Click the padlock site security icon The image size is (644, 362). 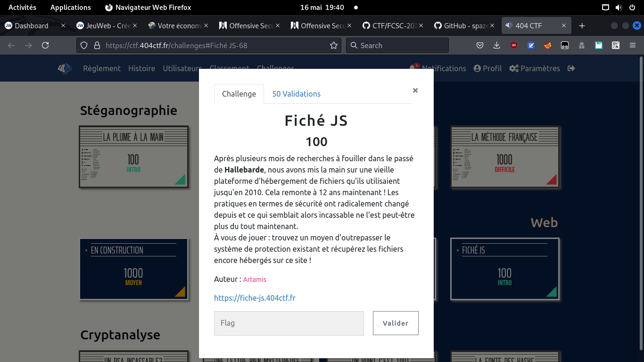[97, 45]
